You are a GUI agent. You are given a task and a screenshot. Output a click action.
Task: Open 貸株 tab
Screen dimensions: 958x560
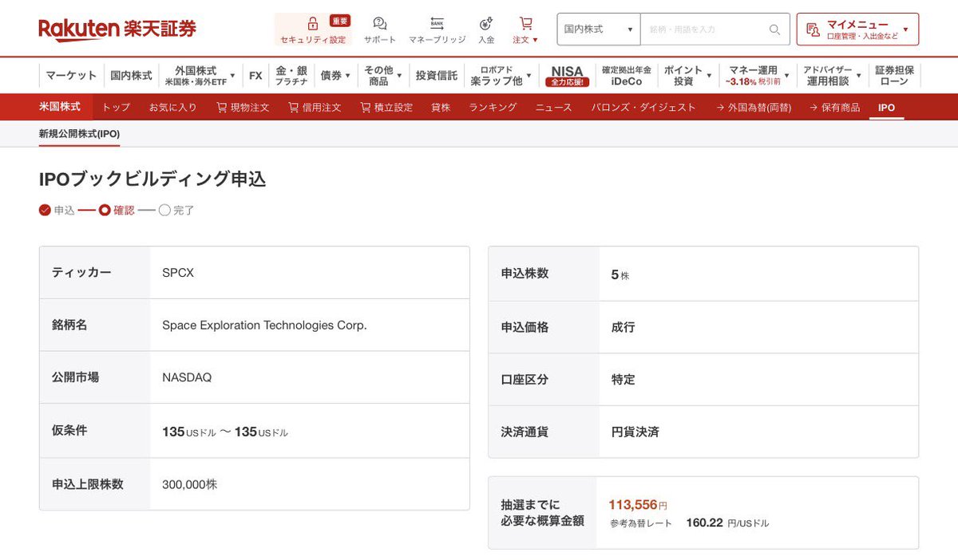[441, 107]
